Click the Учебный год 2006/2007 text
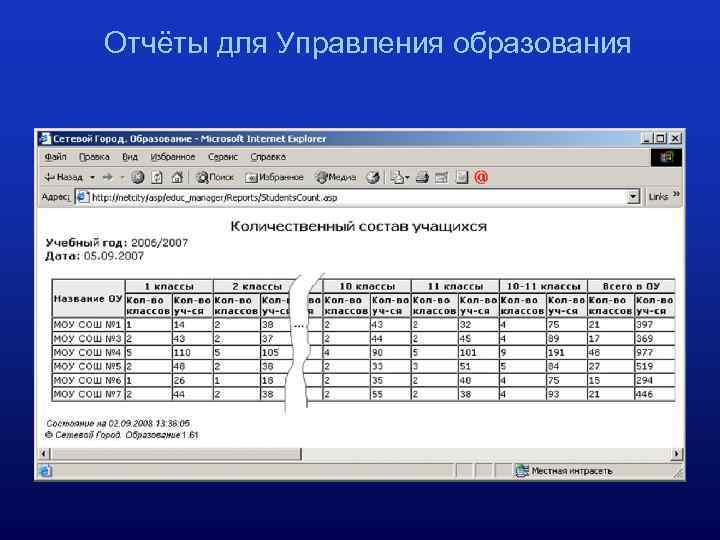The image size is (720, 540). click(117, 243)
